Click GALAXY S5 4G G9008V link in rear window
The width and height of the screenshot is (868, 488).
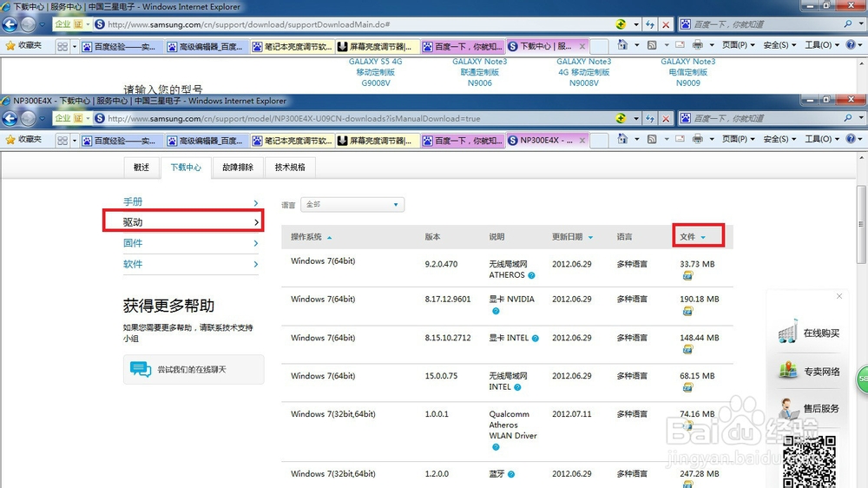tap(375, 72)
